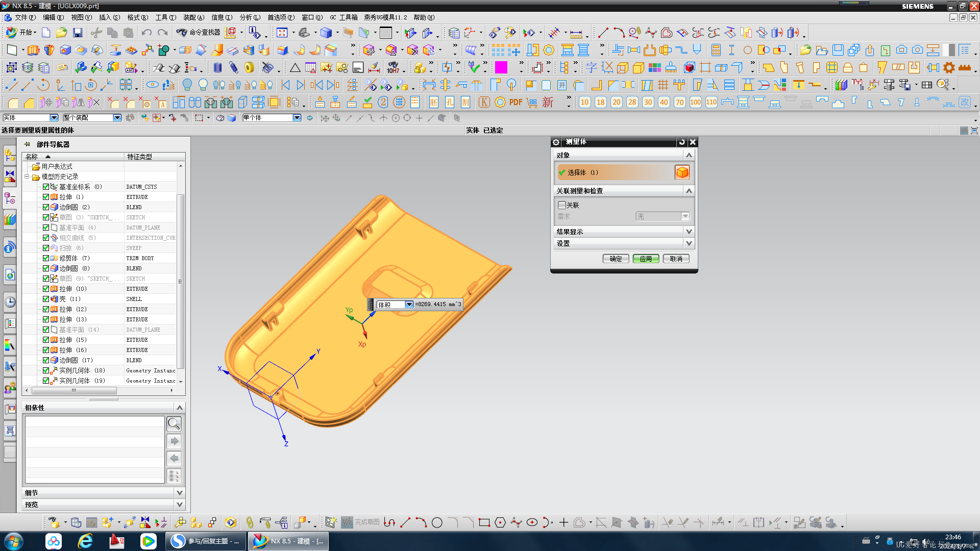Click the Fit view icon
Screen dimensions: 980x551
(x=282, y=33)
